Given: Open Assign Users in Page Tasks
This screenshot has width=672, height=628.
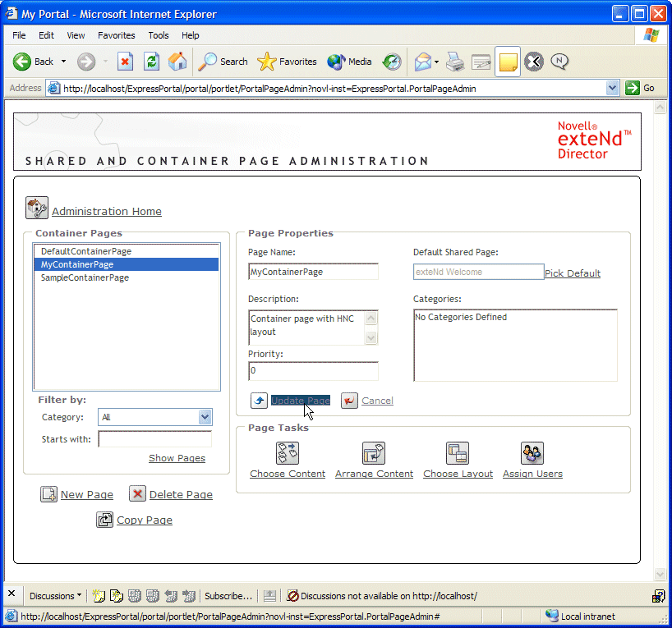Looking at the screenshot, I should tap(532, 452).
